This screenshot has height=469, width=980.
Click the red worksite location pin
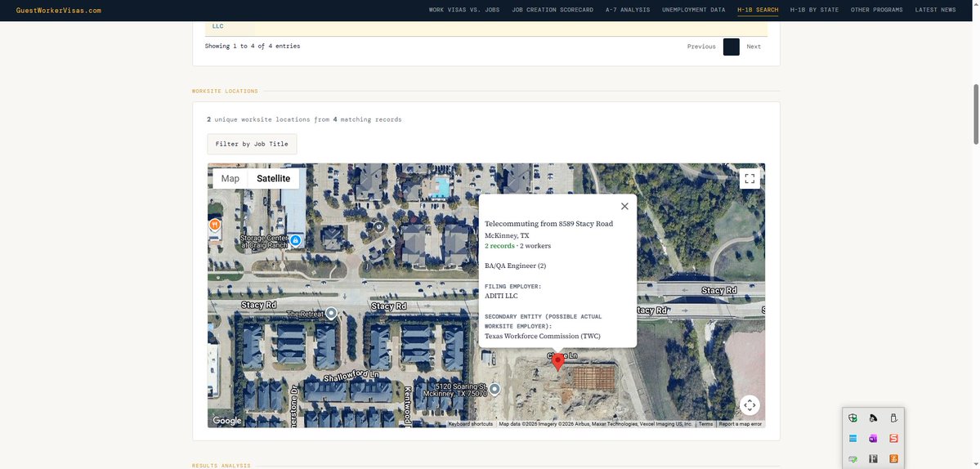[x=558, y=362]
